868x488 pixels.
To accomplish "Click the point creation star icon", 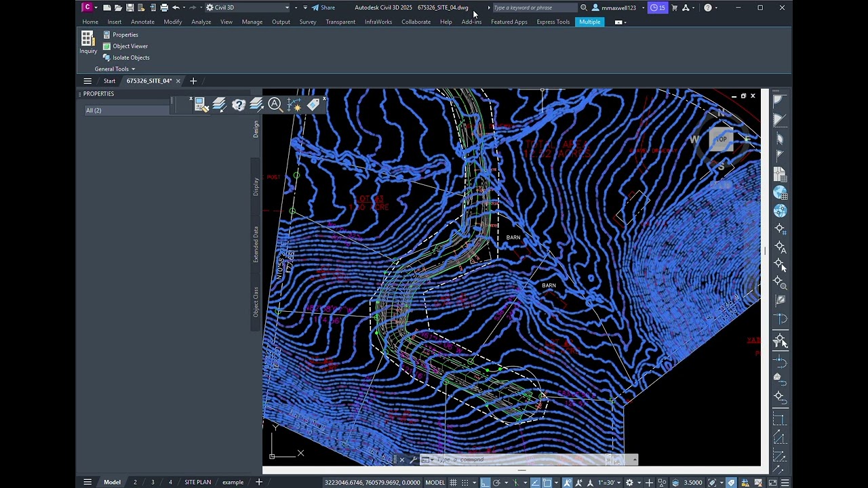I will [294, 104].
